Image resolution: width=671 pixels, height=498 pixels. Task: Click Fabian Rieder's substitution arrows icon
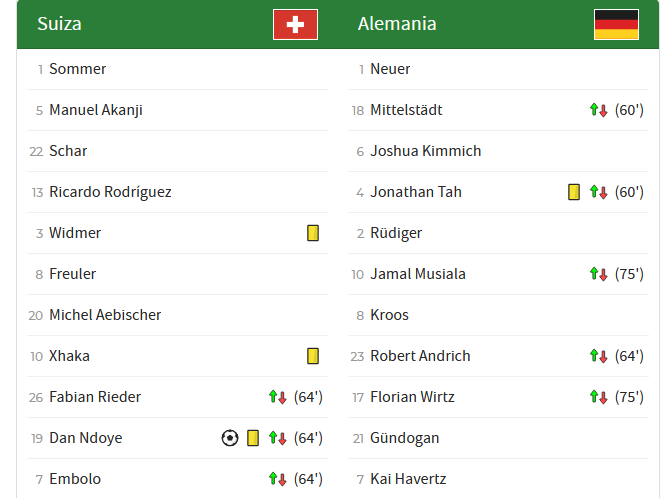[278, 397]
